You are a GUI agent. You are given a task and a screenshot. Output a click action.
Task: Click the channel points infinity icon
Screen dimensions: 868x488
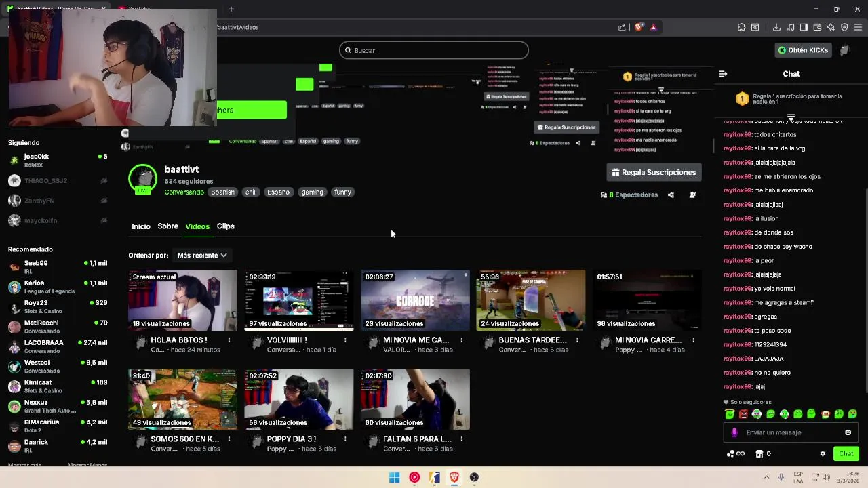click(x=736, y=454)
